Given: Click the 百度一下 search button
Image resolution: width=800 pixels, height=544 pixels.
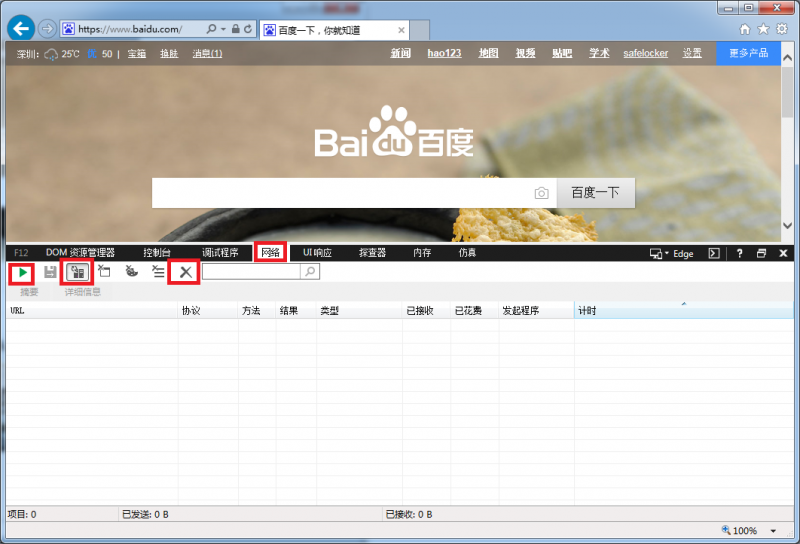Looking at the screenshot, I should (x=595, y=193).
